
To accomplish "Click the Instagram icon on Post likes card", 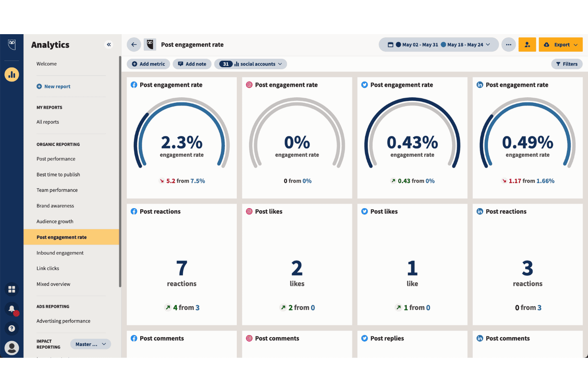I will [x=249, y=212].
